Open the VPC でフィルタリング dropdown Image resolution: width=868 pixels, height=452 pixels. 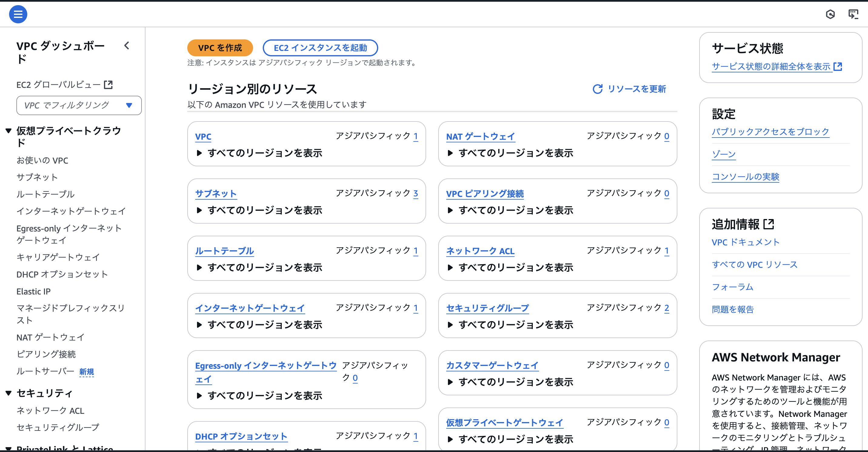[x=79, y=105]
